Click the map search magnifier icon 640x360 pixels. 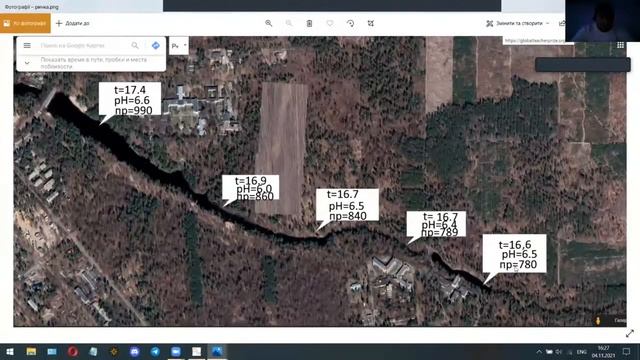pos(135,45)
